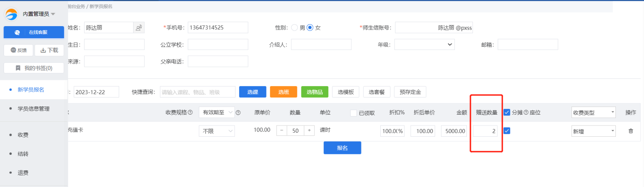Delete the 充值卡 row with trash icon
This screenshot has width=644, height=187.
[x=631, y=131]
